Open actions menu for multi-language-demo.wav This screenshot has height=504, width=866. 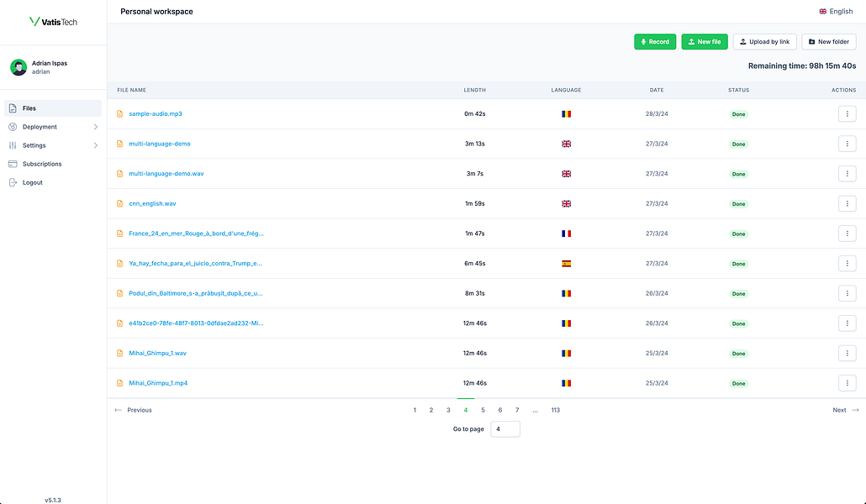coord(847,173)
